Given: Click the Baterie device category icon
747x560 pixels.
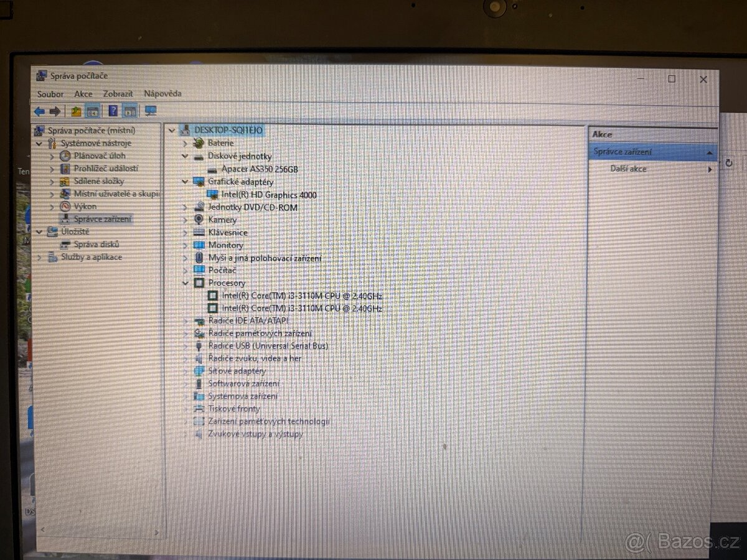Looking at the screenshot, I should click(x=198, y=143).
